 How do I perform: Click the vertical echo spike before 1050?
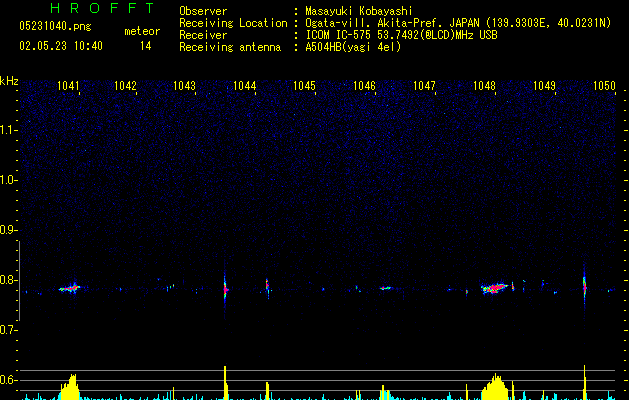click(584, 287)
